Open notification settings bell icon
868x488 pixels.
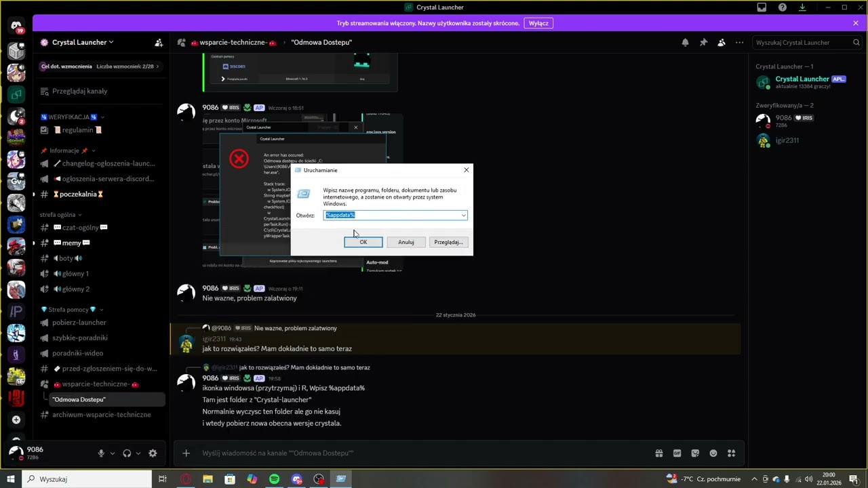coord(685,42)
